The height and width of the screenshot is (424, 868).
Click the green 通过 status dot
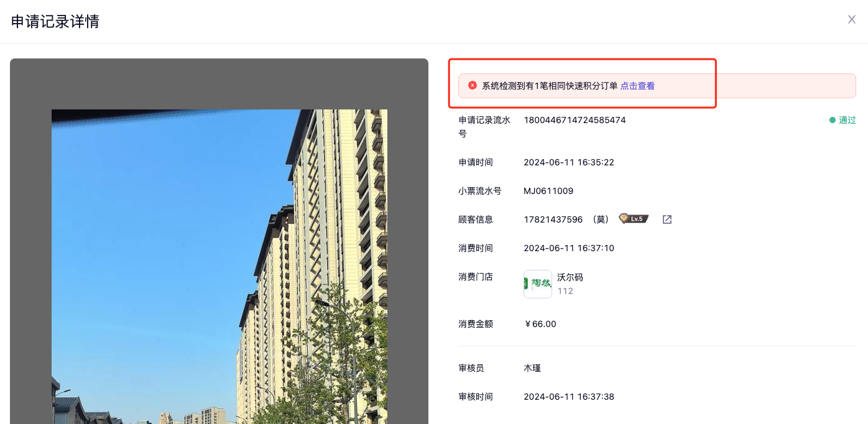pyautogui.click(x=833, y=120)
